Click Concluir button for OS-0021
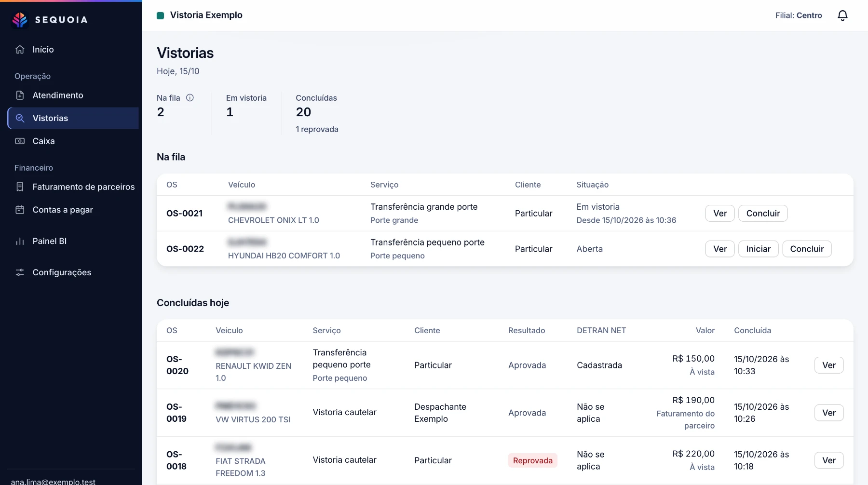Image resolution: width=868 pixels, height=485 pixels. point(763,214)
